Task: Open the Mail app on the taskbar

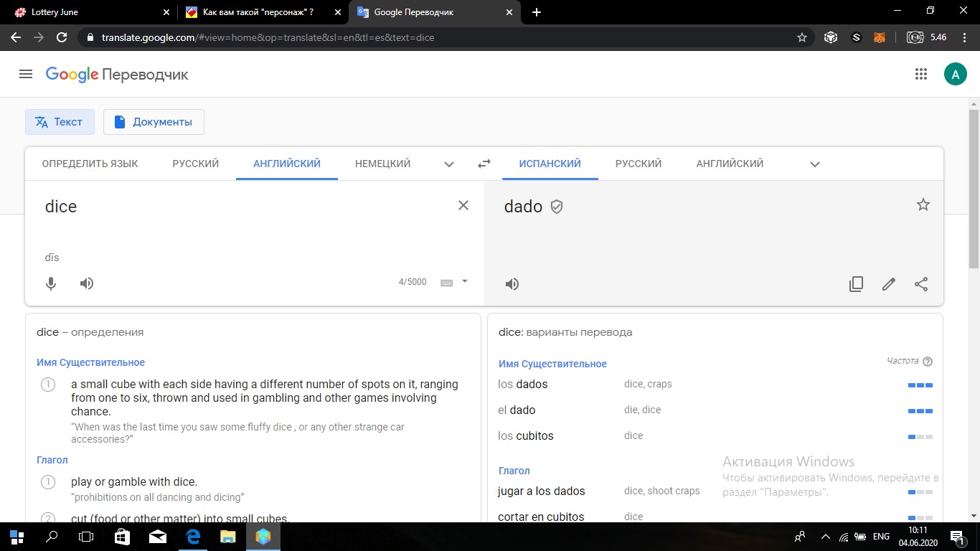Action: point(157,537)
